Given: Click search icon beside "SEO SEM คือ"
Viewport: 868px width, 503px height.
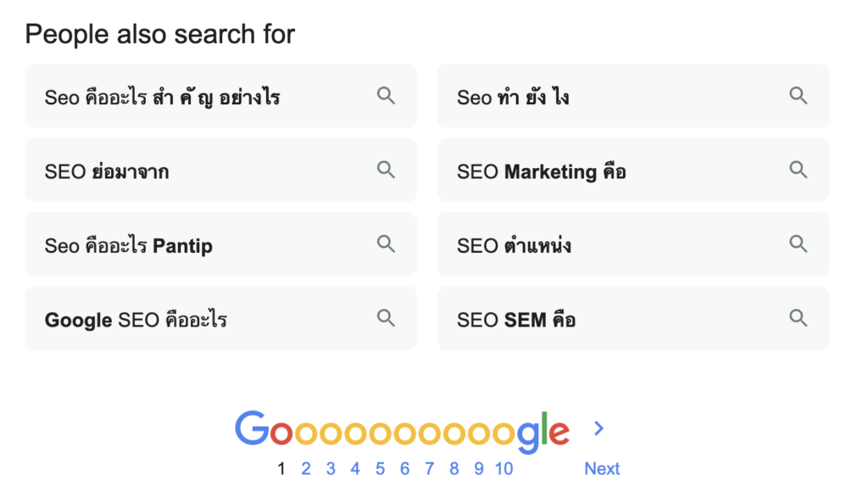Looking at the screenshot, I should [798, 318].
